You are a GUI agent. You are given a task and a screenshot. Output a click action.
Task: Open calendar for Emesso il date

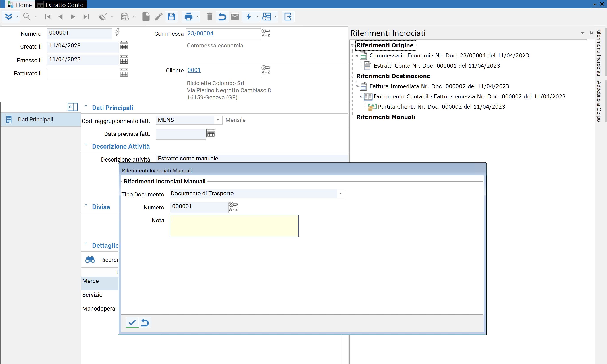(x=124, y=60)
